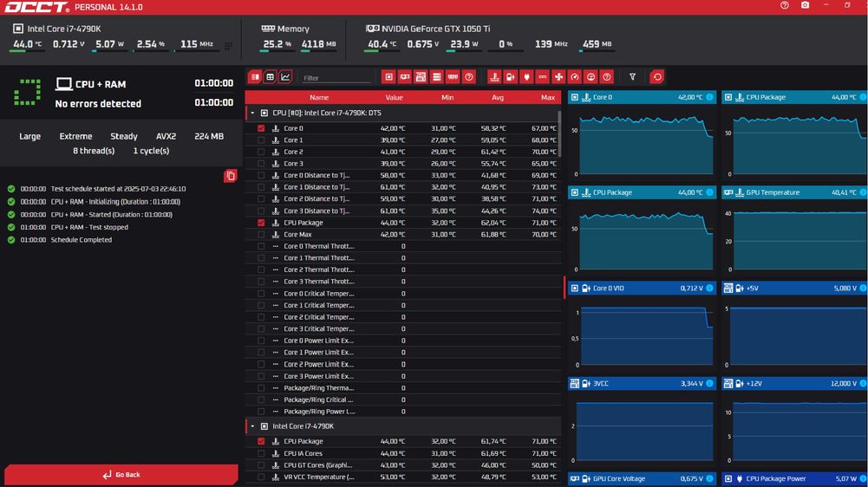The width and height of the screenshot is (868, 487).
Task: Toggle the usage load sensor filter
Action: pos(591,77)
